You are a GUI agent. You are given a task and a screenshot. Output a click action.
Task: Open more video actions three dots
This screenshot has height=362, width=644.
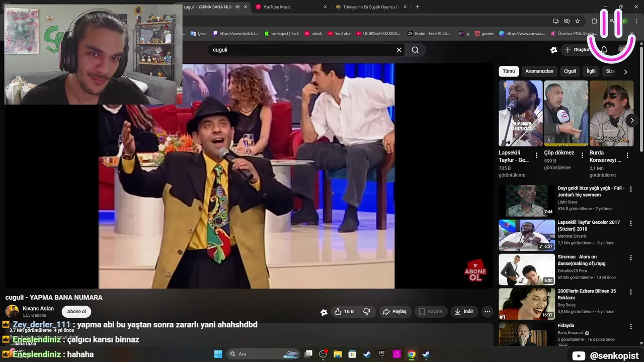pyautogui.click(x=487, y=312)
